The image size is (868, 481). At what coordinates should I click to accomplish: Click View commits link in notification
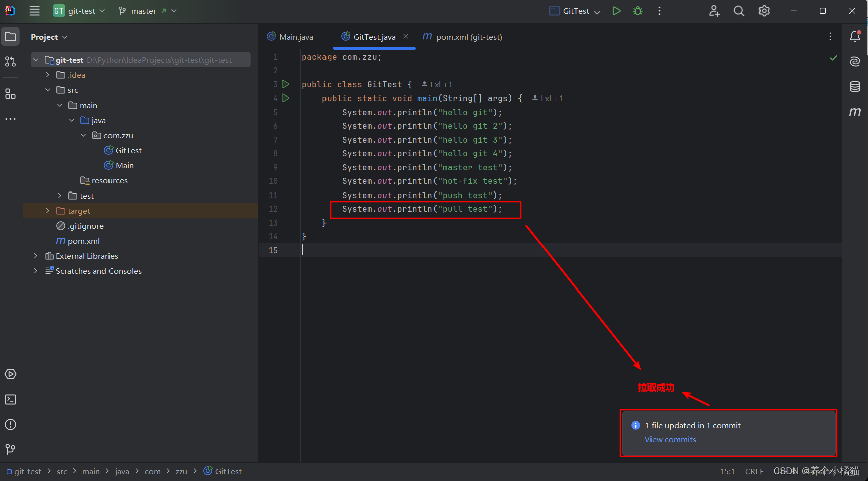pos(670,439)
